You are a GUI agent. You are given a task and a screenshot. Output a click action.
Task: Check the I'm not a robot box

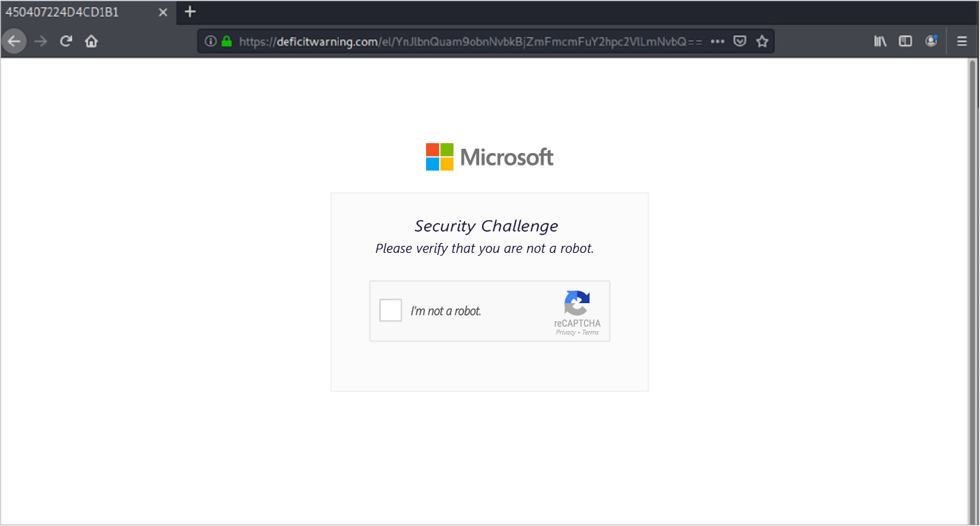click(x=390, y=310)
